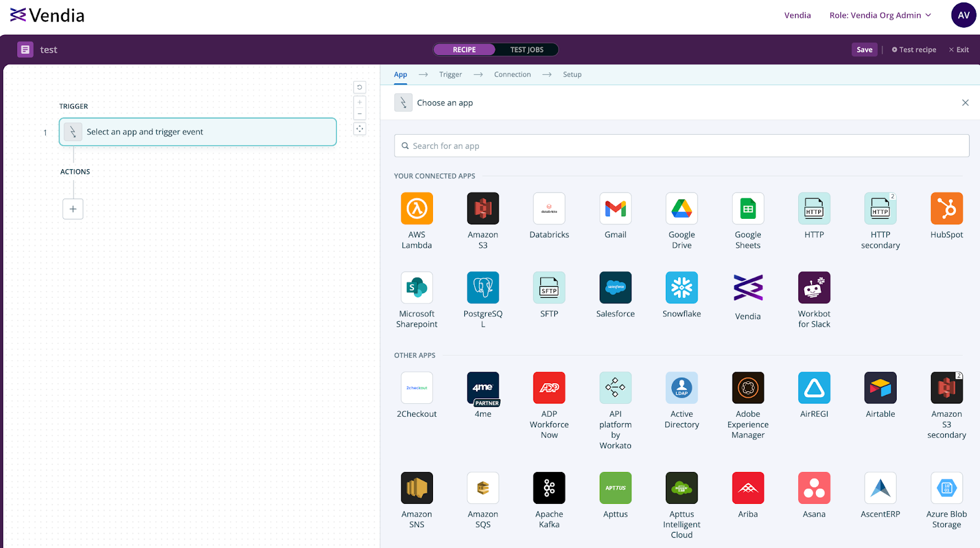
Task: Click the recipe document icon beside test
Action: pyautogui.click(x=25, y=50)
